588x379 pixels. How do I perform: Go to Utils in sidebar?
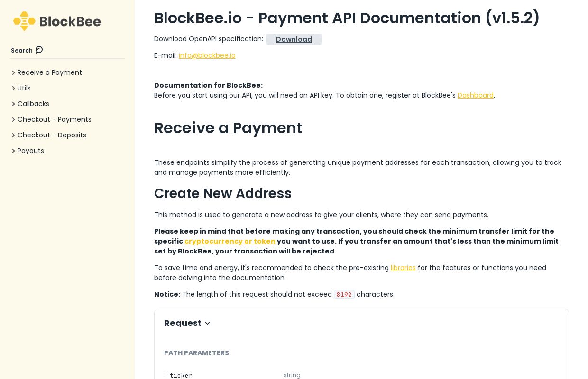[24, 88]
